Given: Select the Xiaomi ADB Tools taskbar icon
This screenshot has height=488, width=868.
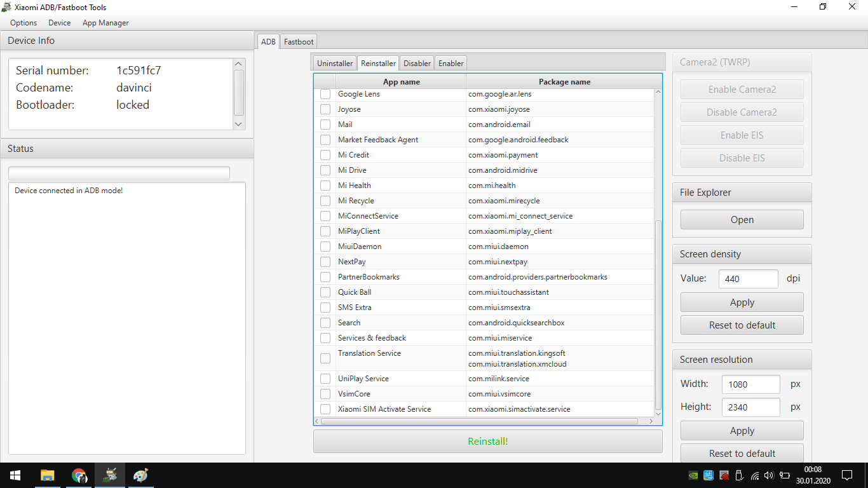Looking at the screenshot, I should point(110,475).
